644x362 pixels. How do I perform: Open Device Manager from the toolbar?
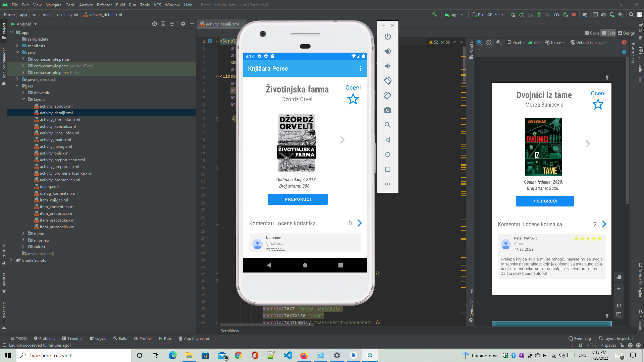(x=612, y=15)
